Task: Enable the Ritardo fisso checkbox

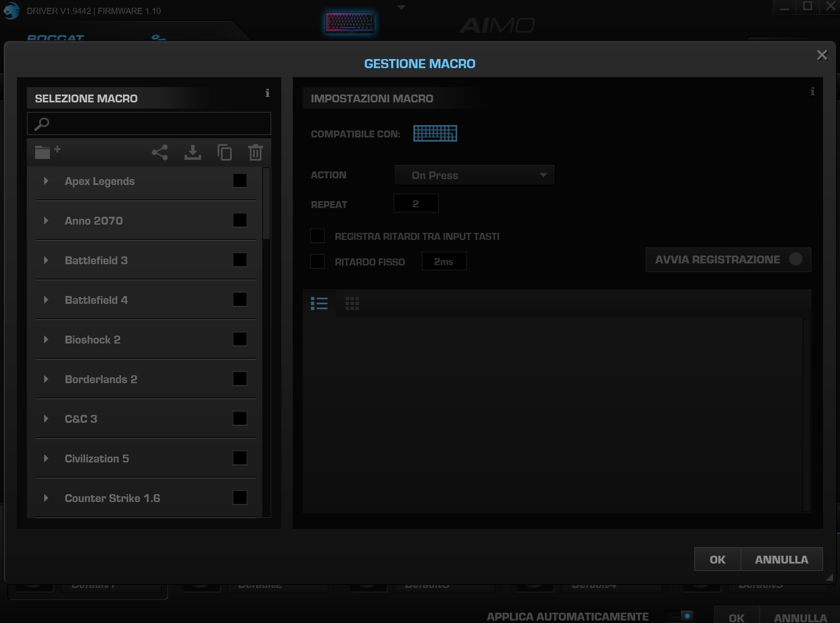Action: click(x=318, y=261)
